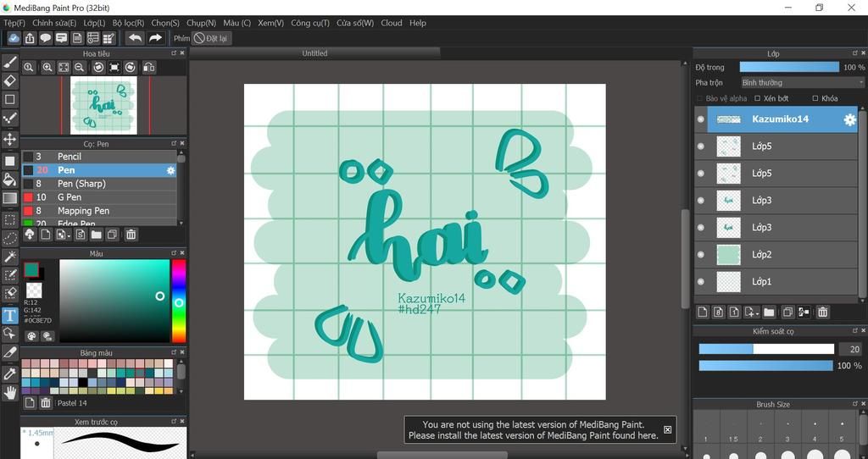This screenshot has height=459, width=868.
Task: Click the navigator flip horizontal icon
Action: (149, 68)
